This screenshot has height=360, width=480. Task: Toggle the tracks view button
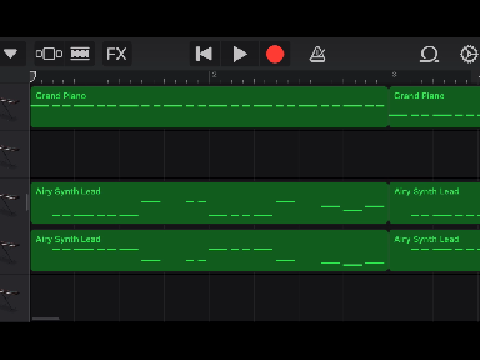pyautogui.click(x=80, y=54)
